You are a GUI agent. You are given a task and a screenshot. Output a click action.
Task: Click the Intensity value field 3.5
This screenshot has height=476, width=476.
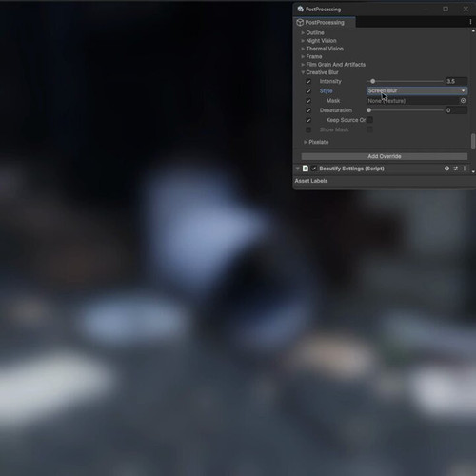point(456,81)
